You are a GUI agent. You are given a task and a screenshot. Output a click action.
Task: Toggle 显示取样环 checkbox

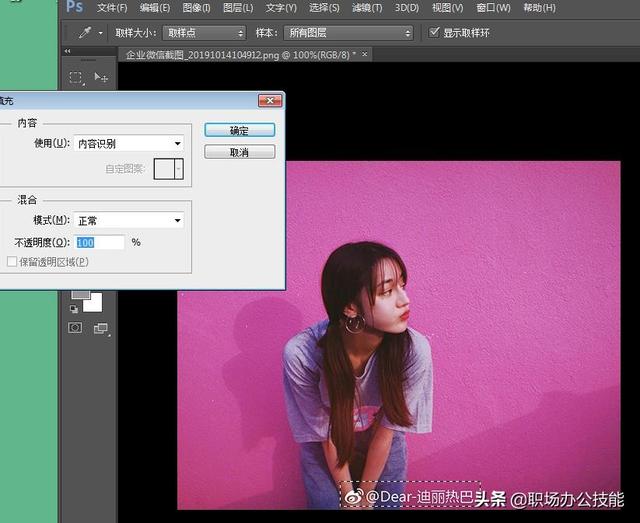(433, 32)
